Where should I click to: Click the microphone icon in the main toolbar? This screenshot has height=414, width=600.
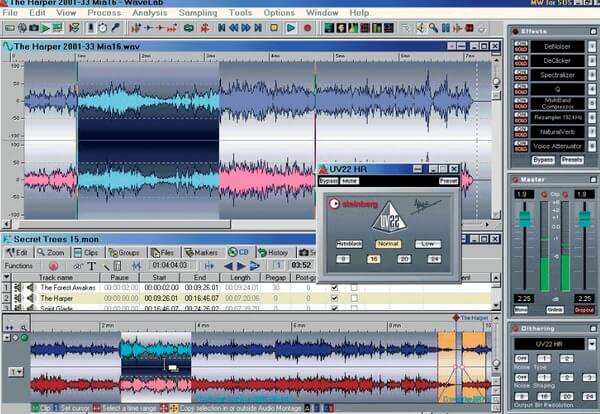point(115,28)
